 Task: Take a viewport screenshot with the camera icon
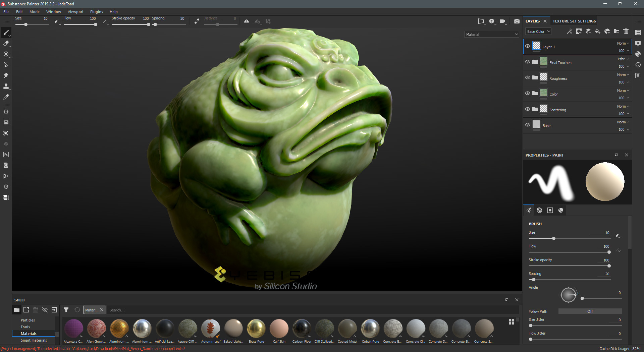point(517,21)
